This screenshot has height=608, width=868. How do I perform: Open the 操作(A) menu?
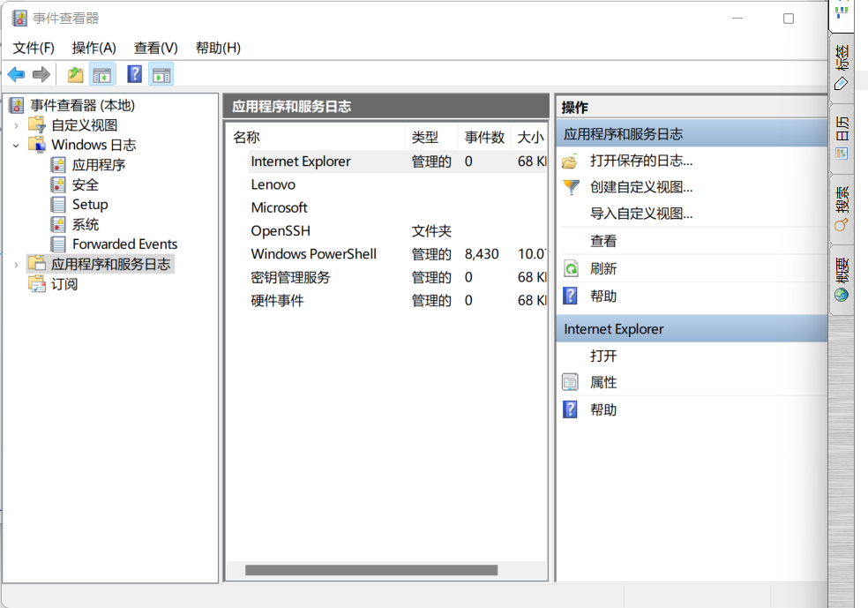pyautogui.click(x=94, y=49)
